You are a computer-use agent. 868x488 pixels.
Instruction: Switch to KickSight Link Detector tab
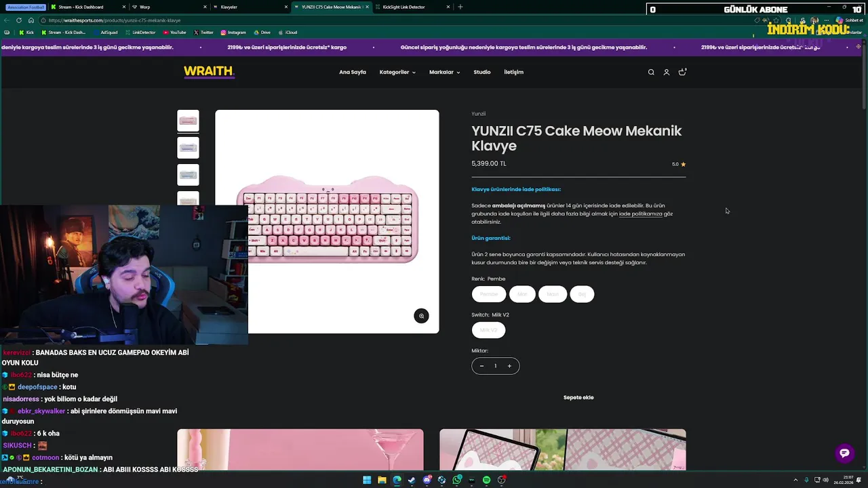[412, 7]
